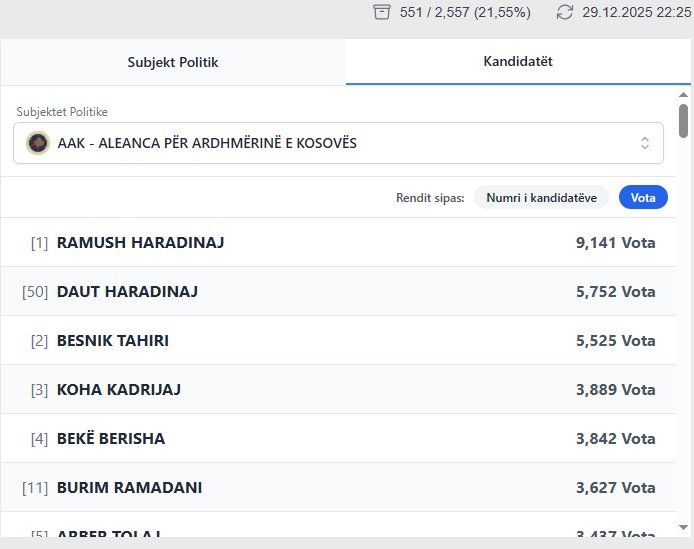Screen dimensions: 694x549
Task: Click the scroll up arrow
Action: pos(684,93)
